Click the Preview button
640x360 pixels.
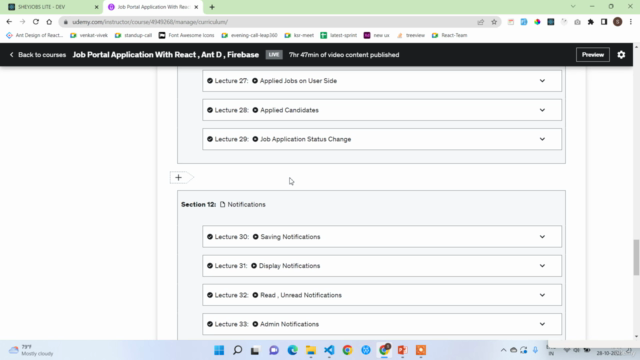(x=593, y=55)
